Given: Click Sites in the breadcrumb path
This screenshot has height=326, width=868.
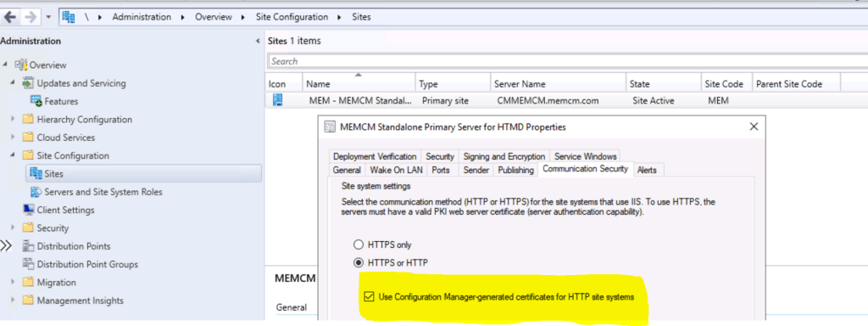Looking at the screenshot, I should coord(361,17).
